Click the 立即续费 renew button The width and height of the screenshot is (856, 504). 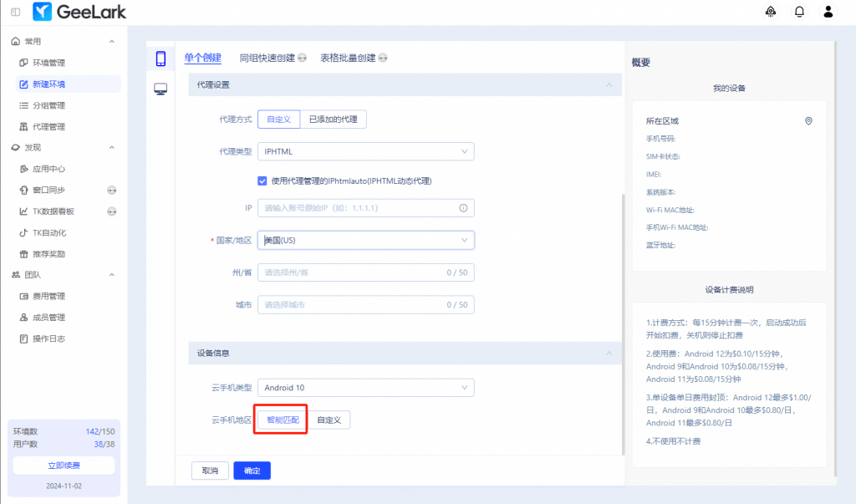point(64,466)
